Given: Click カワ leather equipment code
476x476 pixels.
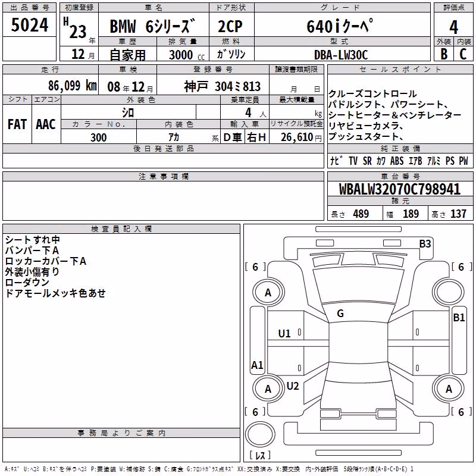Looking at the screenshot, I should (x=381, y=161).
